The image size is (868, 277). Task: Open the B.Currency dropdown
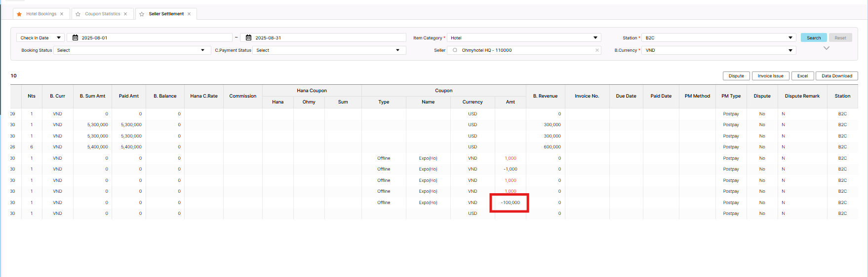718,50
